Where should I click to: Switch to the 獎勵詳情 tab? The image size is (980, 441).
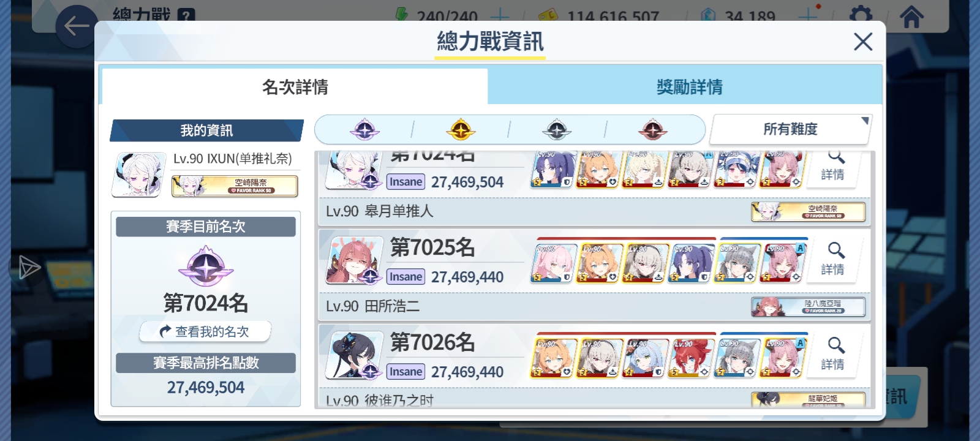(689, 87)
